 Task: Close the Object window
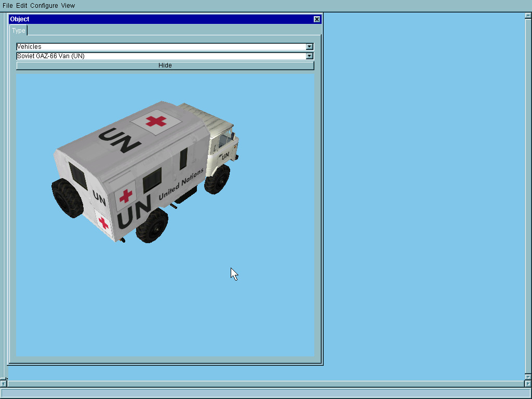click(316, 19)
